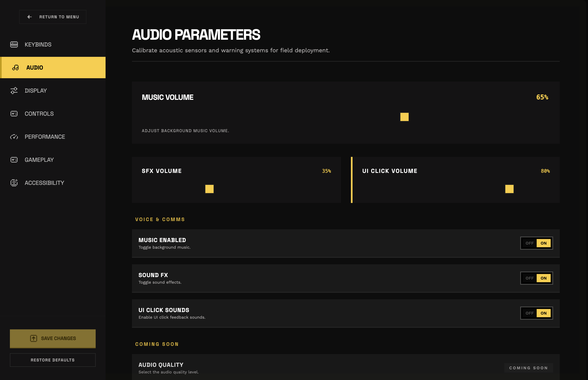Click the gamepad icon beside Controls

14,114
